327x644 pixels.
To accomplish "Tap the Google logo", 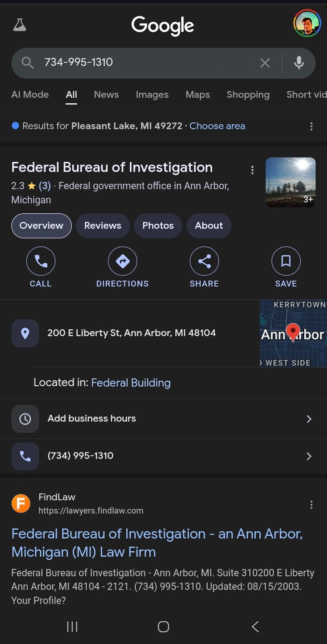I will (x=163, y=26).
